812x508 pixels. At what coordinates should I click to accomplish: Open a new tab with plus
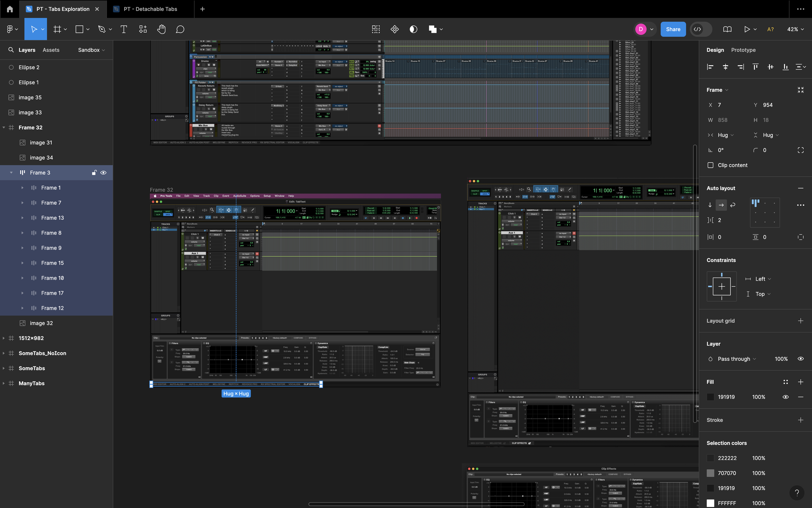(202, 9)
